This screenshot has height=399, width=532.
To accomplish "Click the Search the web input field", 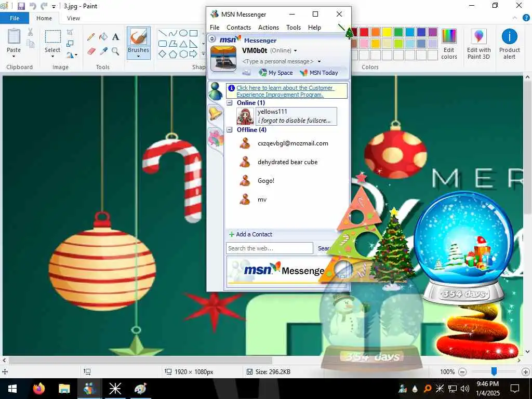I will (270, 248).
